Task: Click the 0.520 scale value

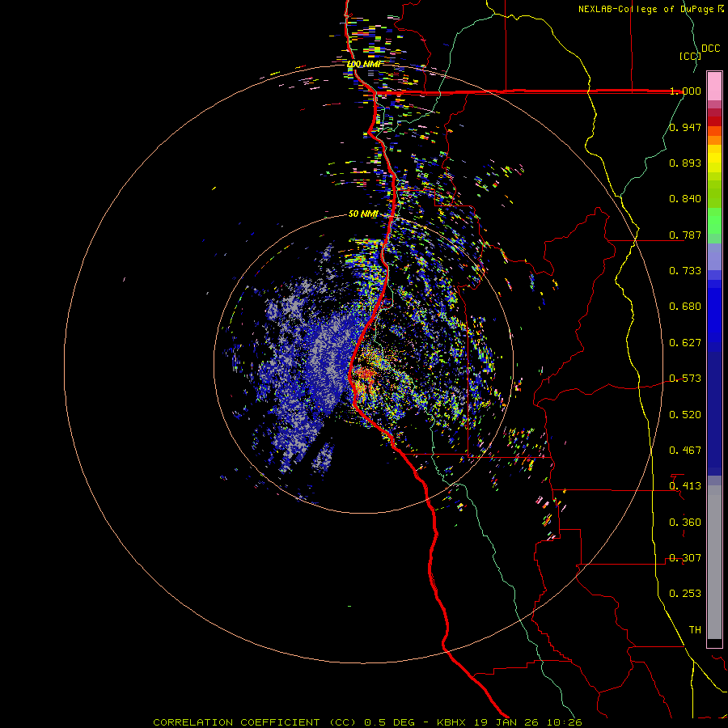Action: pyautogui.click(x=685, y=415)
